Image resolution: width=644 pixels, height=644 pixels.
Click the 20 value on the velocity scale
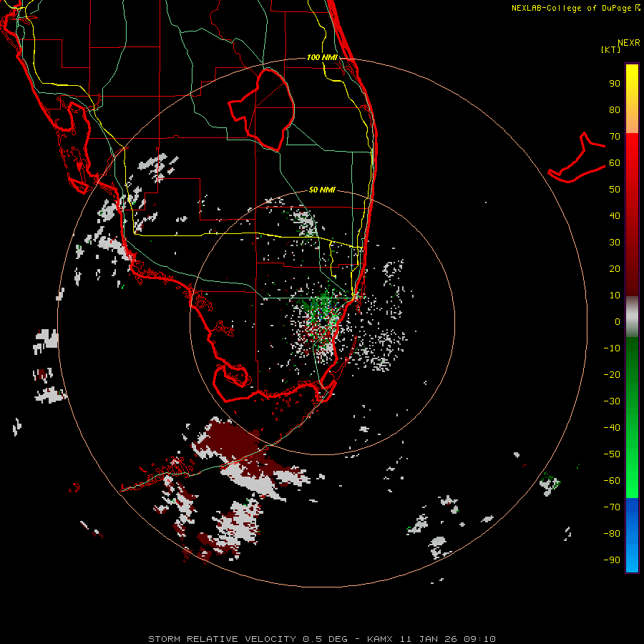click(615, 268)
